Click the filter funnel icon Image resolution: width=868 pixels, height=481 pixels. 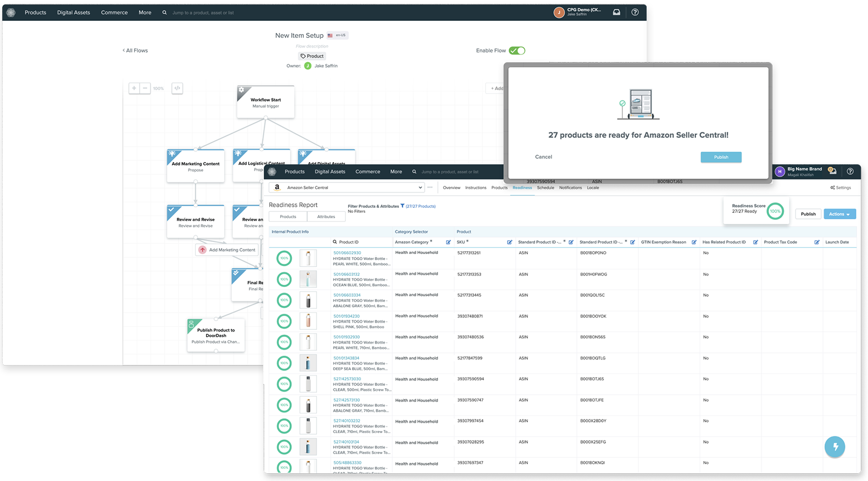[x=402, y=206]
